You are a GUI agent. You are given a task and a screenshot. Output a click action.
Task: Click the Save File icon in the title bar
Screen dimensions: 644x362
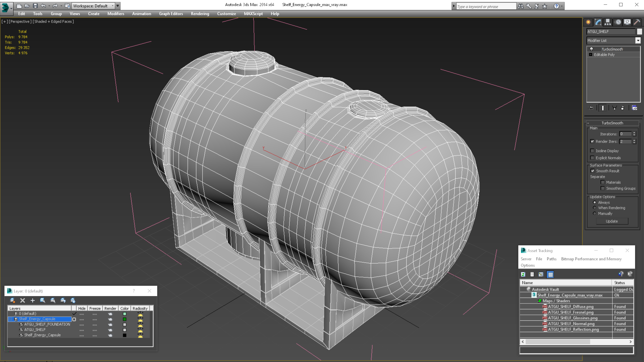(35, 6)
